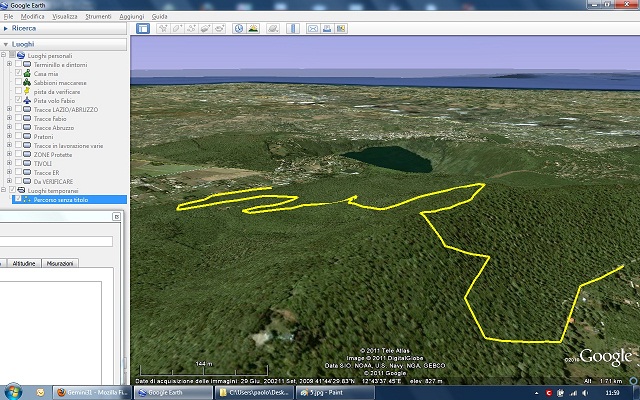
Task: Expand the Tracce ER folder
Action: point(9,172)
